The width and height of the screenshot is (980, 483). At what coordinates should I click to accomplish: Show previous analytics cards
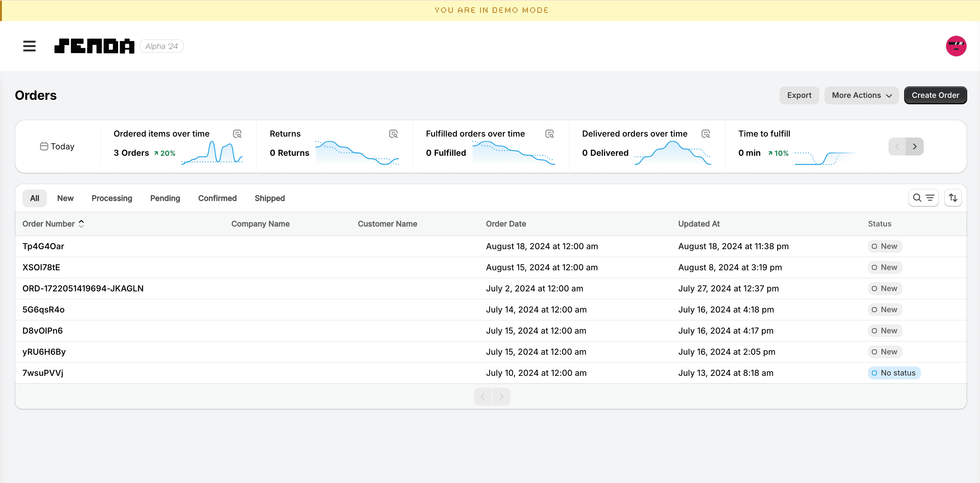pos(897,146)
